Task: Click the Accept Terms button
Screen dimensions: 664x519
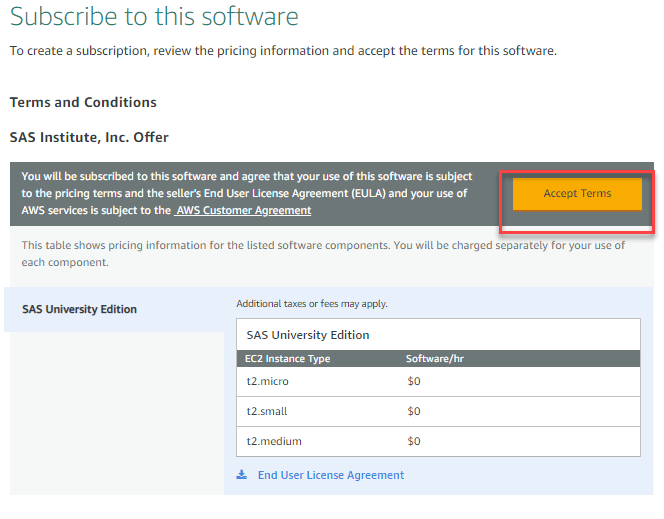Action: [x=577, y=194]
